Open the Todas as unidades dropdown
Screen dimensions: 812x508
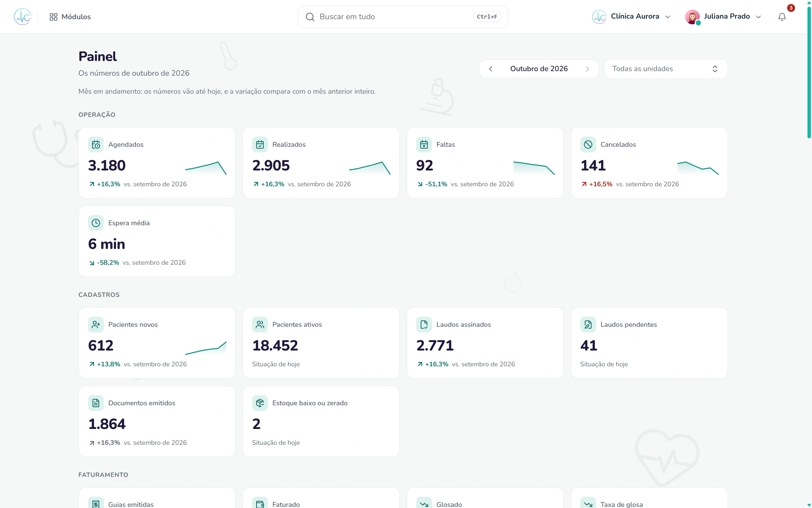(665, 69)
